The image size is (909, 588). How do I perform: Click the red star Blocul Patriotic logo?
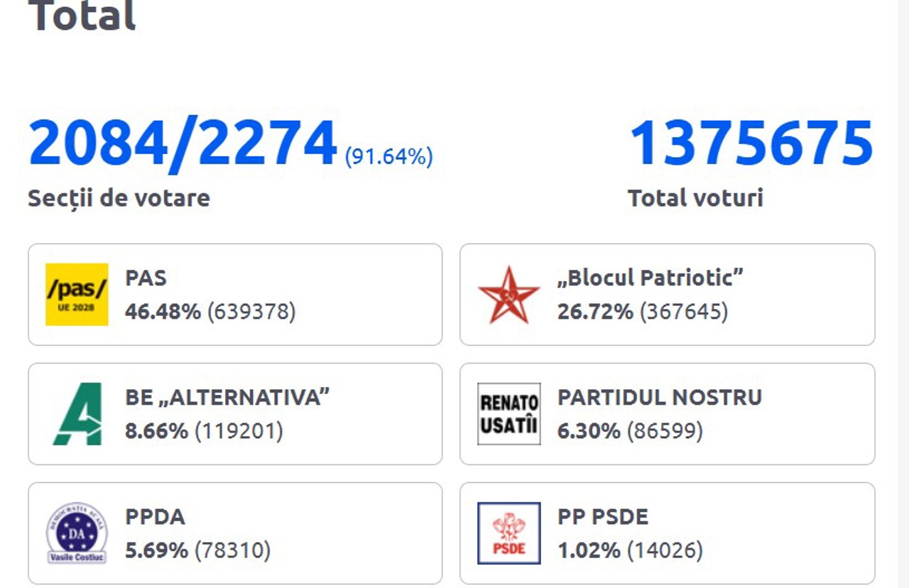tap(508, 295)
